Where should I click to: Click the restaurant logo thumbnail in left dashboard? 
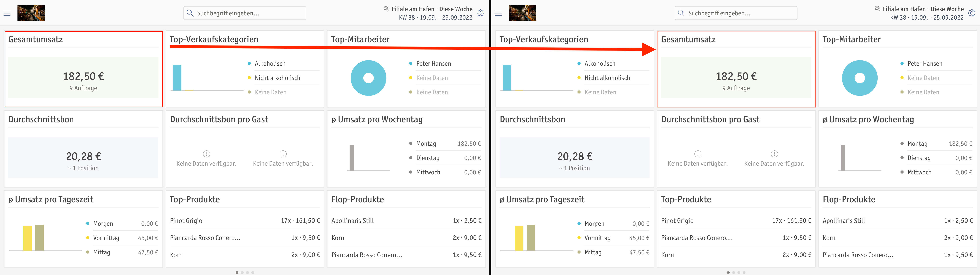pos(31,13)
